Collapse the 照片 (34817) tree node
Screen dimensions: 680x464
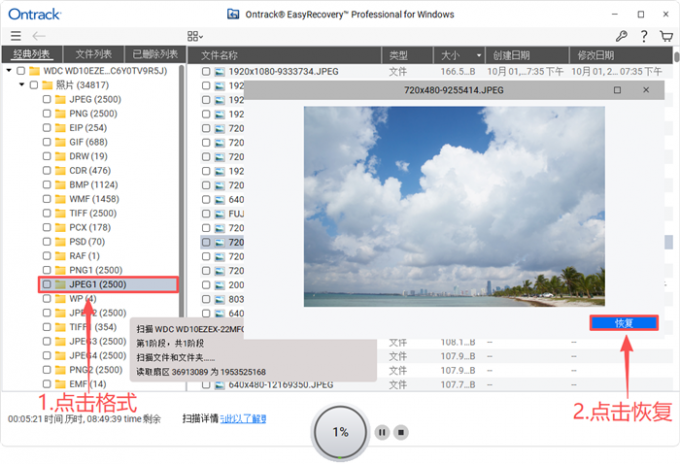click(x=22, y=86)
